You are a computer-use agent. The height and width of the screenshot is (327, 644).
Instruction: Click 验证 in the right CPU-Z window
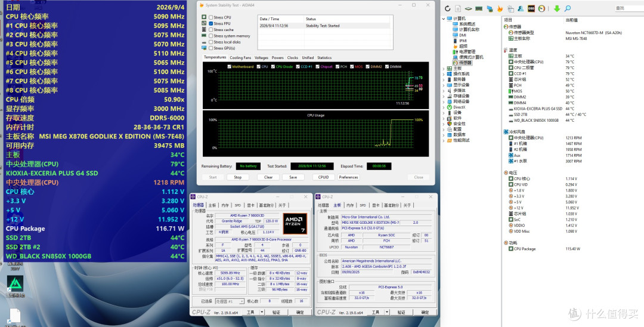(401, 312)
